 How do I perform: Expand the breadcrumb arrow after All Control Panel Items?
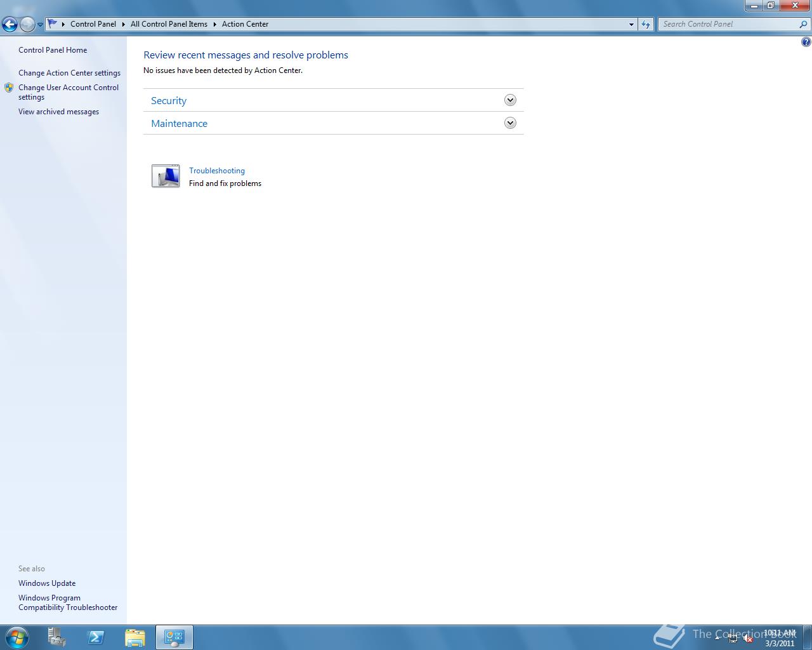coord(214,24)
